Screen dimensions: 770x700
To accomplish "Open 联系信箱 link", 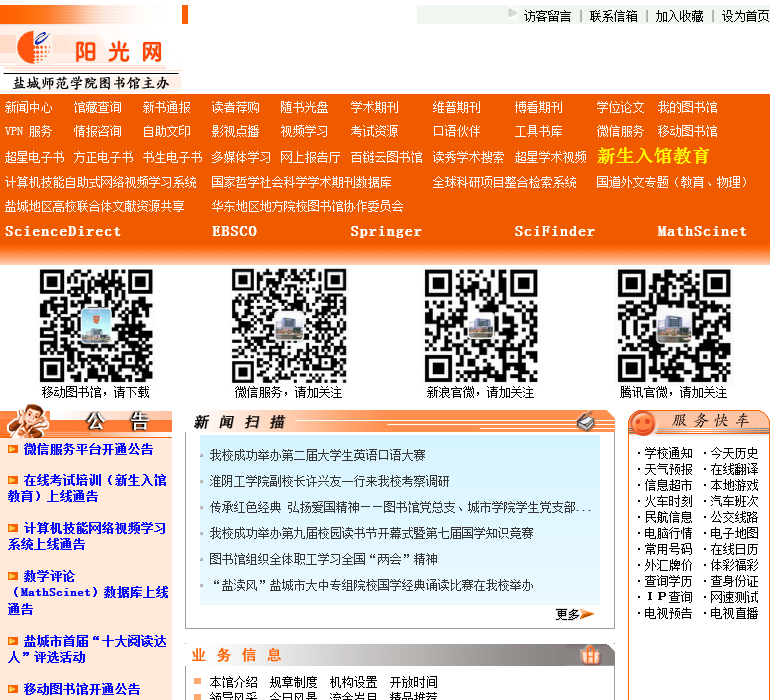I will [x=613, y=16].
